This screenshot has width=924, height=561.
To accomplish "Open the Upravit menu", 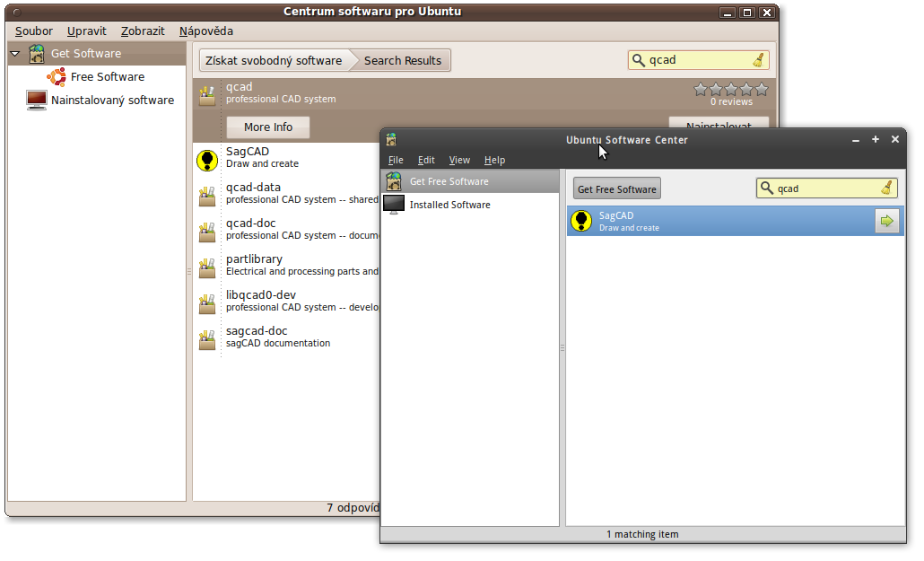I will point(87,31).
